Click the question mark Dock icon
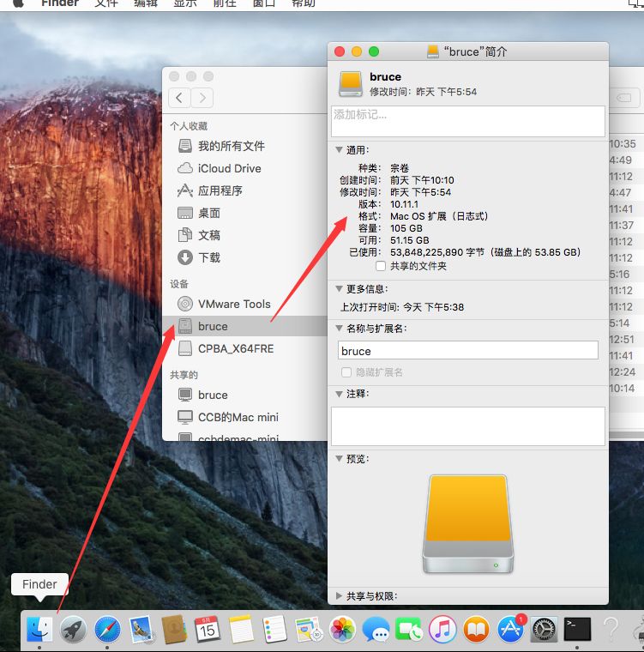The height and width of the screenshot is (652, 644). pos(611,629)
